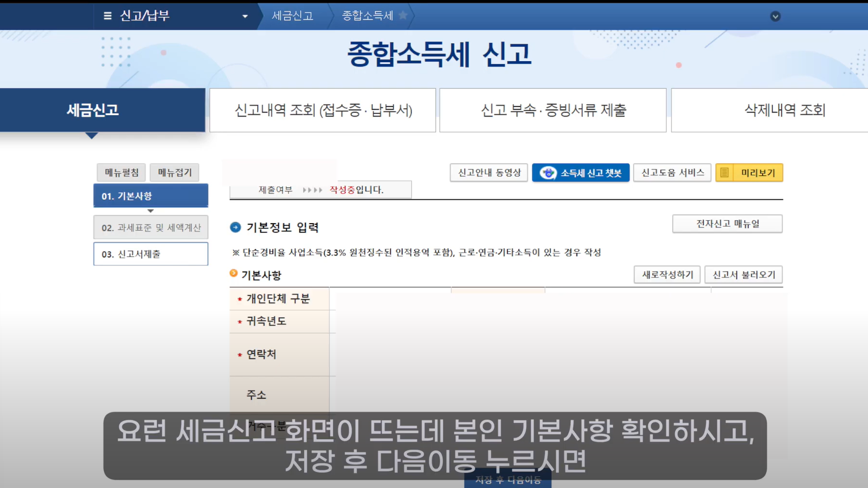
Task: Toggle the favorite star next to 종합소득세
Action: pyautogui.click(x=403, y=15)
